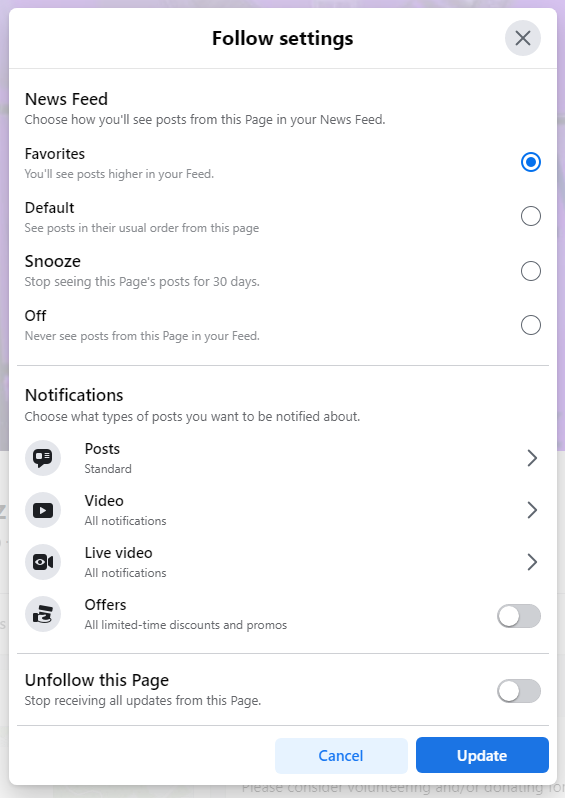Image resolution: width=565 pixels, height=798 pixels.
Task: Click the Video play icon
Action: pyautogui.click(x=43, y=510)
